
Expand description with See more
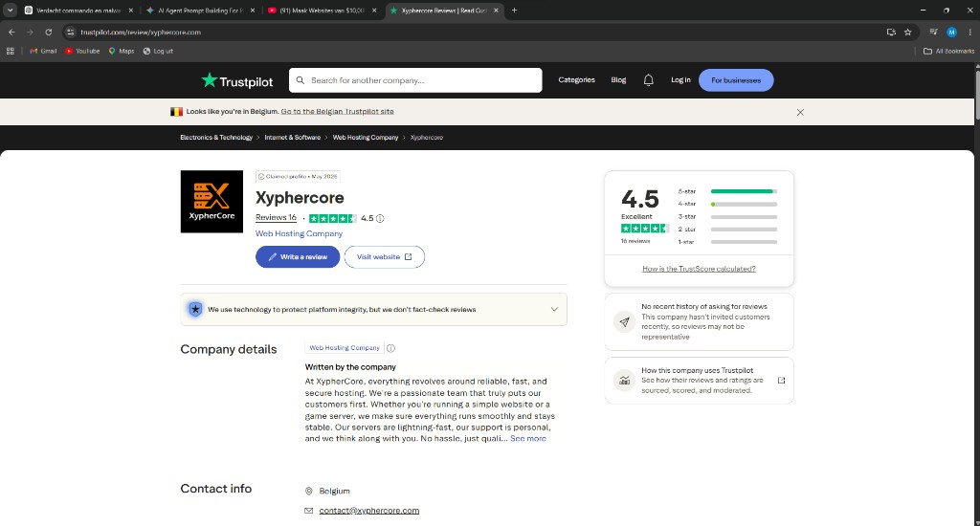tap(528, 439)
